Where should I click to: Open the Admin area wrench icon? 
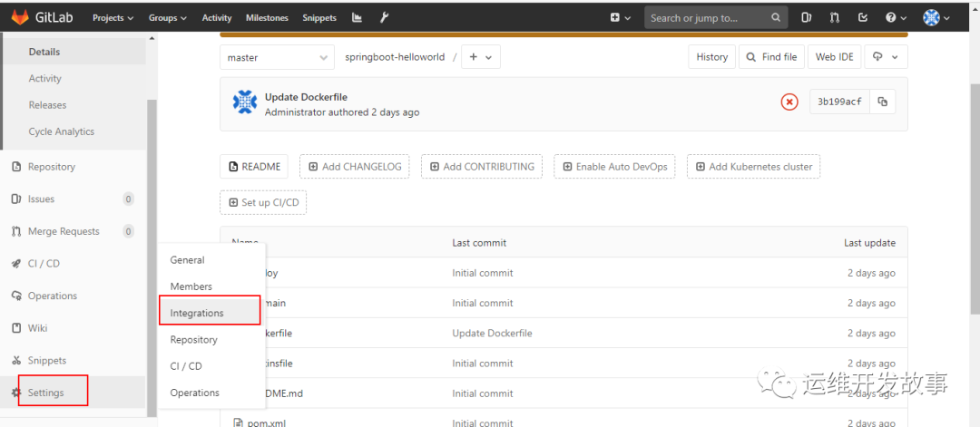tap(385, 17)
